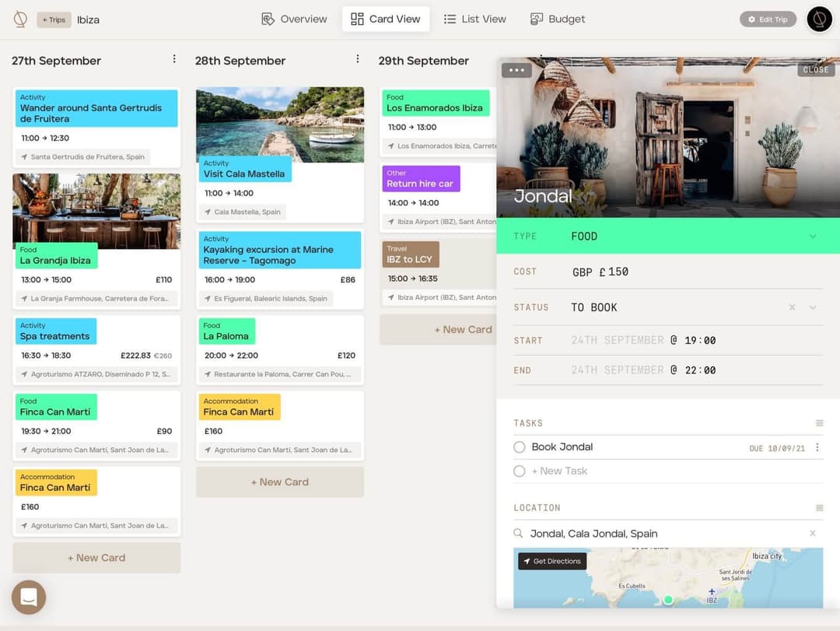Open the List View tab

click(x=474, y=19)
